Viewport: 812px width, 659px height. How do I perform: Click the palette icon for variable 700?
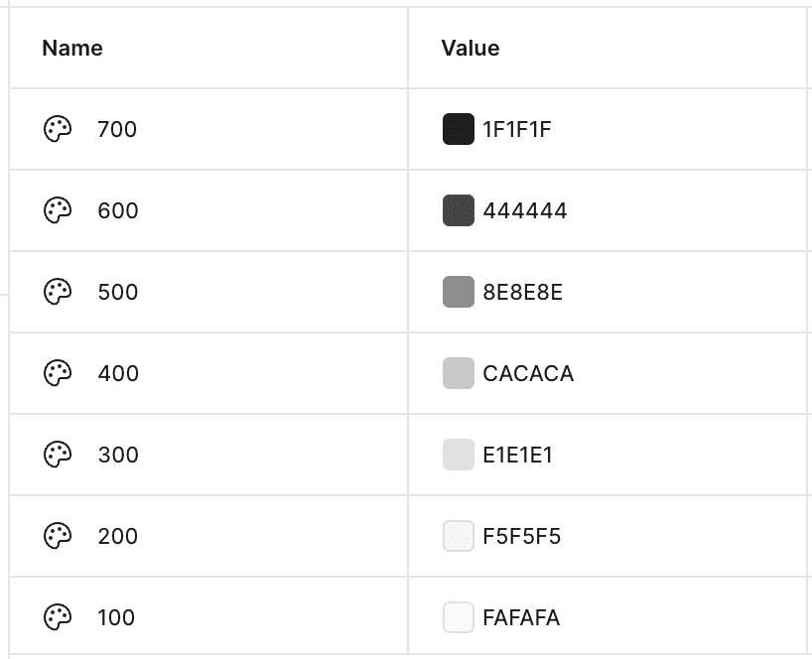pyautogui.click(x=58, y=129)
